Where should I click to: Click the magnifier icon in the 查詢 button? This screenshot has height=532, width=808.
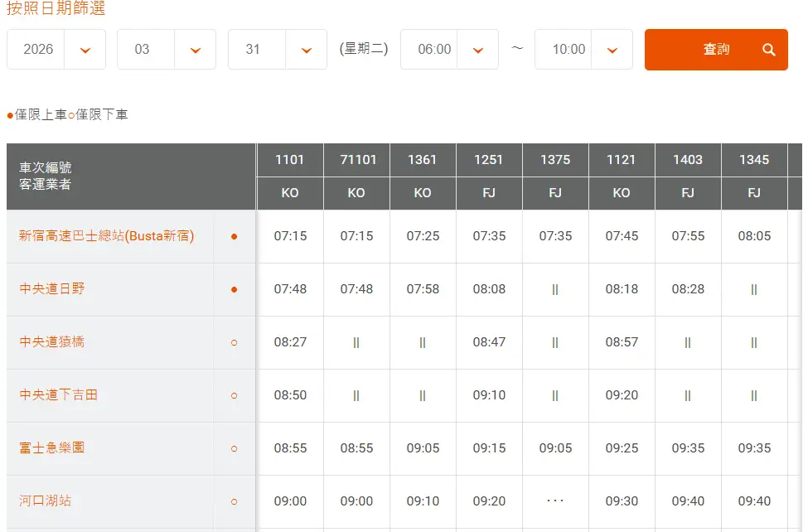coord(769,50)
